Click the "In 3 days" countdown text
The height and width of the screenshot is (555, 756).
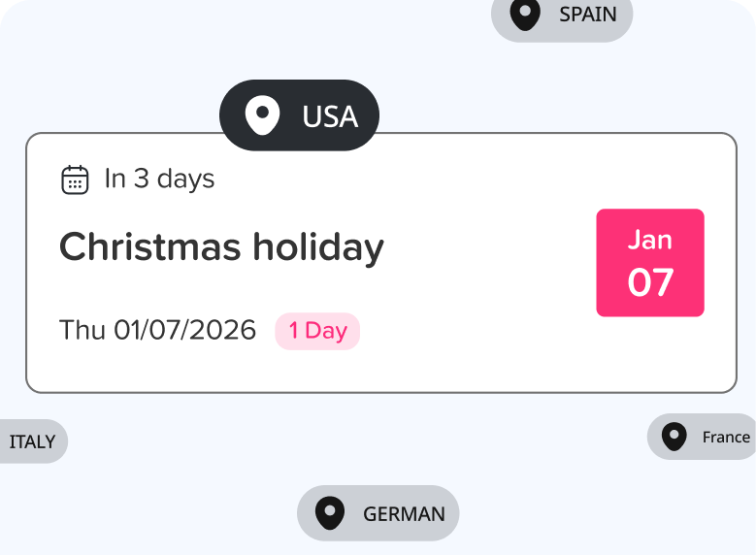click(159, 180)
